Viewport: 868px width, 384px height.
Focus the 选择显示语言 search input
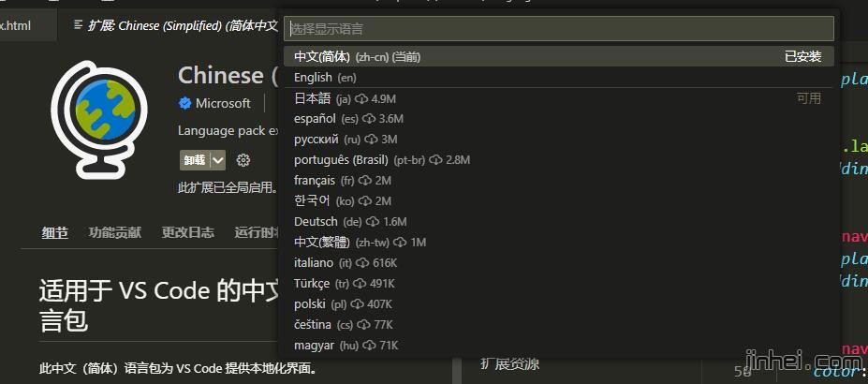tap(559, 29)
